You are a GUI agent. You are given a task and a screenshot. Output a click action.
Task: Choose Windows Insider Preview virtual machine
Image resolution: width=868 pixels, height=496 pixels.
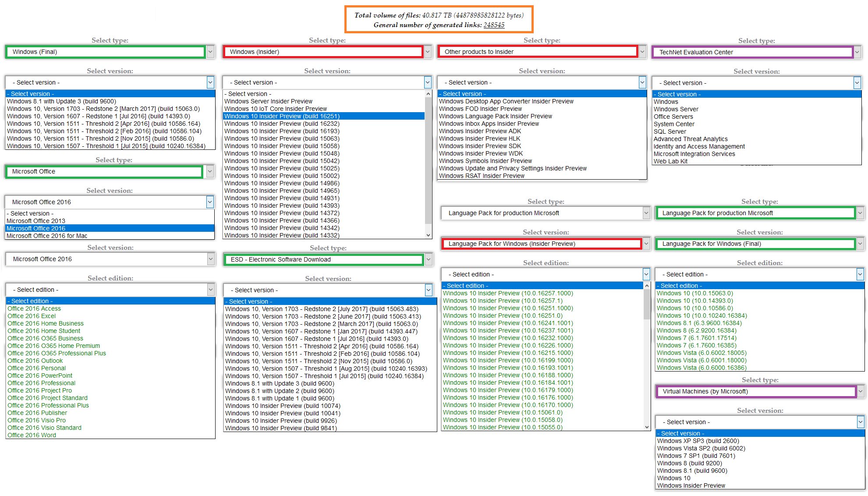point(760,485)
